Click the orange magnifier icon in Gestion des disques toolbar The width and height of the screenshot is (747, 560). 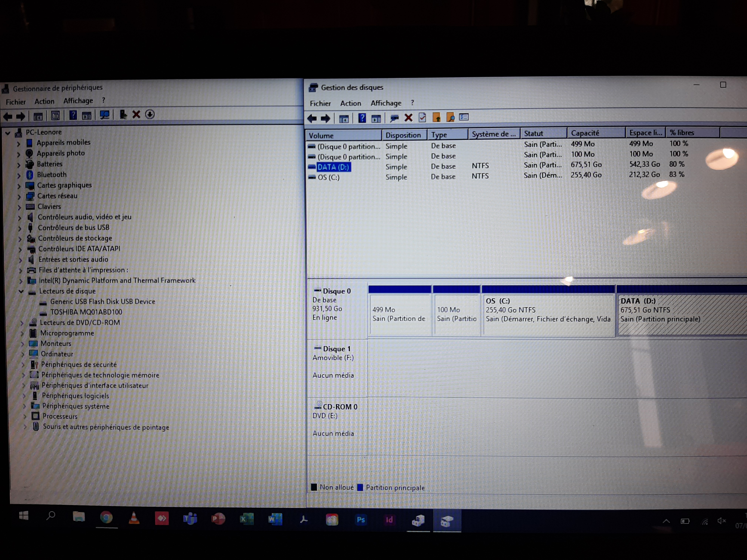click(450, 117)
